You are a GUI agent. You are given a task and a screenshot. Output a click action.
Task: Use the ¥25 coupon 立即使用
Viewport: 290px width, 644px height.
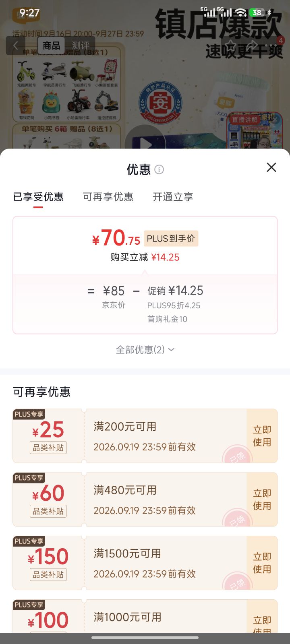point(262,436)
